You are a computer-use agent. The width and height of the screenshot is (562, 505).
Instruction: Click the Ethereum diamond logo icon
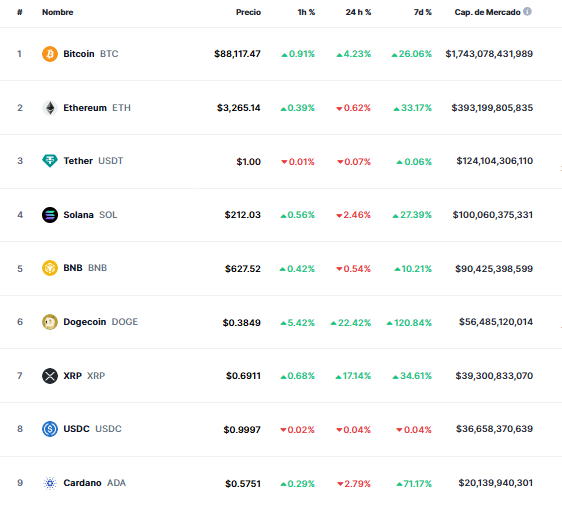pyautogui.click(x=50, y=108)
